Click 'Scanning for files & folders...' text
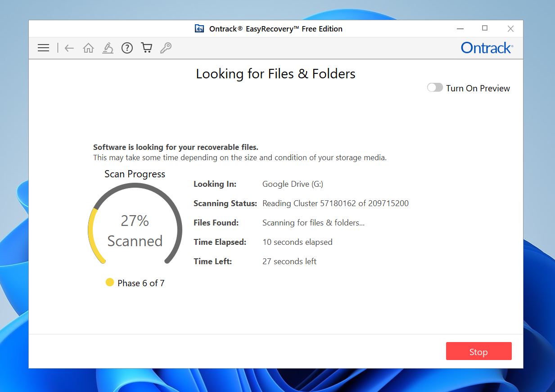 coord(313,222)
